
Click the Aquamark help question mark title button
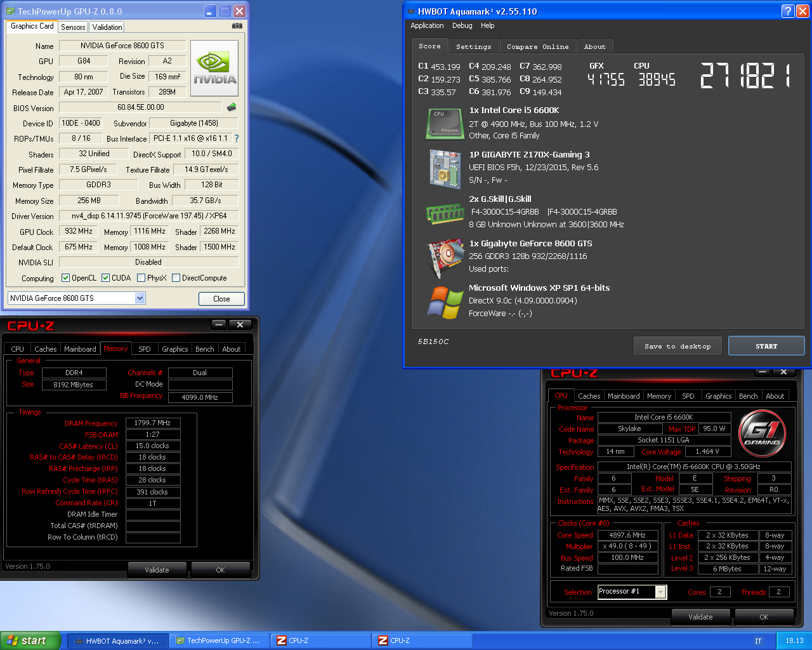(787, 11)
